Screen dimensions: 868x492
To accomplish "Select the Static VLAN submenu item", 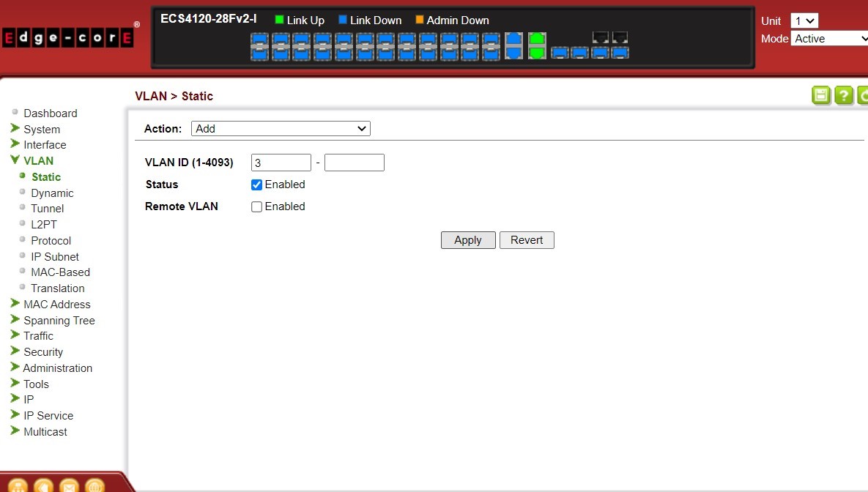I will (46, 177).
